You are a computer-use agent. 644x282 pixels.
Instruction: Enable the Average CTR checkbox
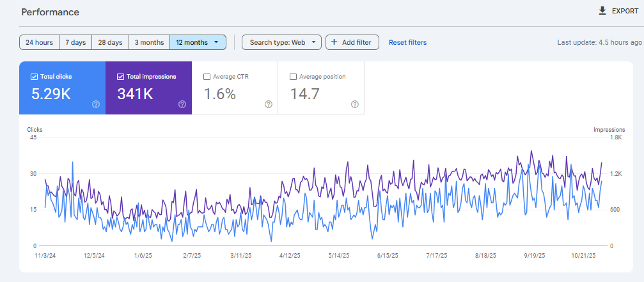tap(207, 77)
